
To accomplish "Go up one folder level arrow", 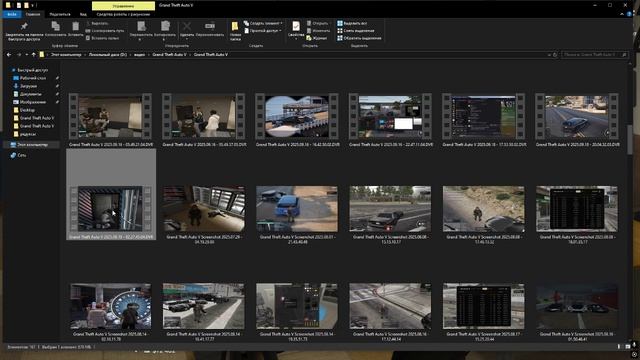I will (34, 54).
